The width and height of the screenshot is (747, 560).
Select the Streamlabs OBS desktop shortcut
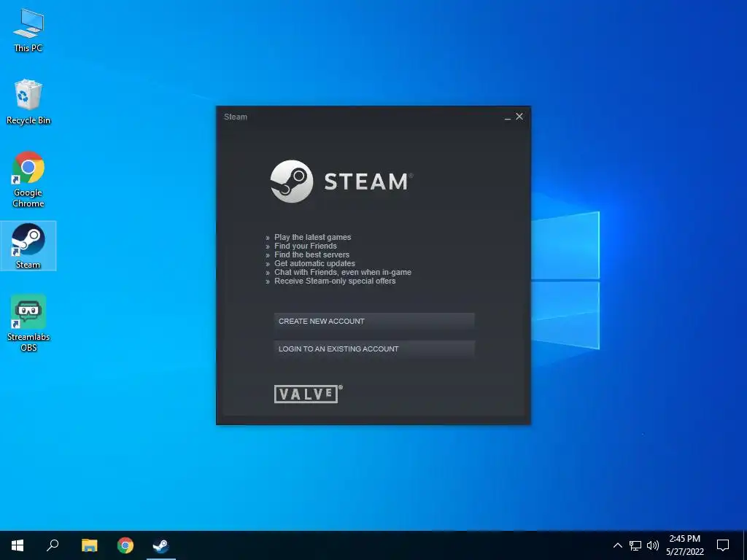point(28,323)
